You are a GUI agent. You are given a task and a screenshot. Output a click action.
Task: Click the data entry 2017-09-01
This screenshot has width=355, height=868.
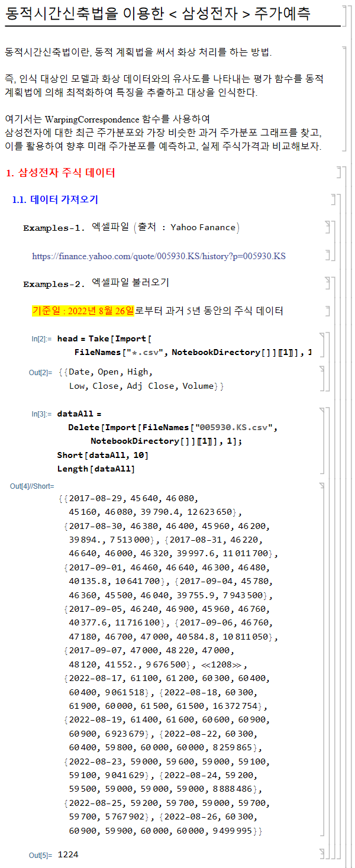coord(96,567)
